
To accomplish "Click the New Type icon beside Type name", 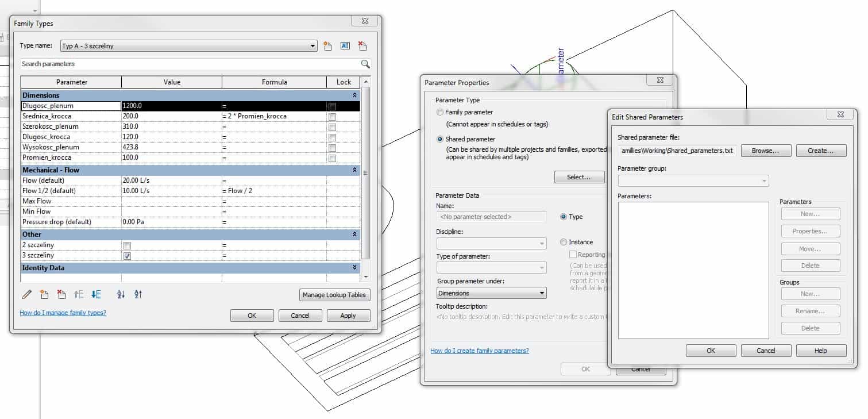I will tap(327, 46).
